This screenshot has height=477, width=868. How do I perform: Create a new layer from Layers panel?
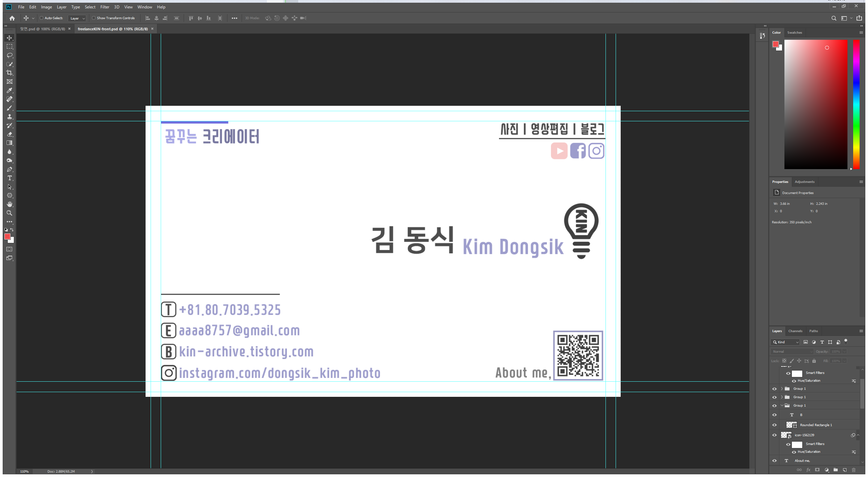(844, 470)
